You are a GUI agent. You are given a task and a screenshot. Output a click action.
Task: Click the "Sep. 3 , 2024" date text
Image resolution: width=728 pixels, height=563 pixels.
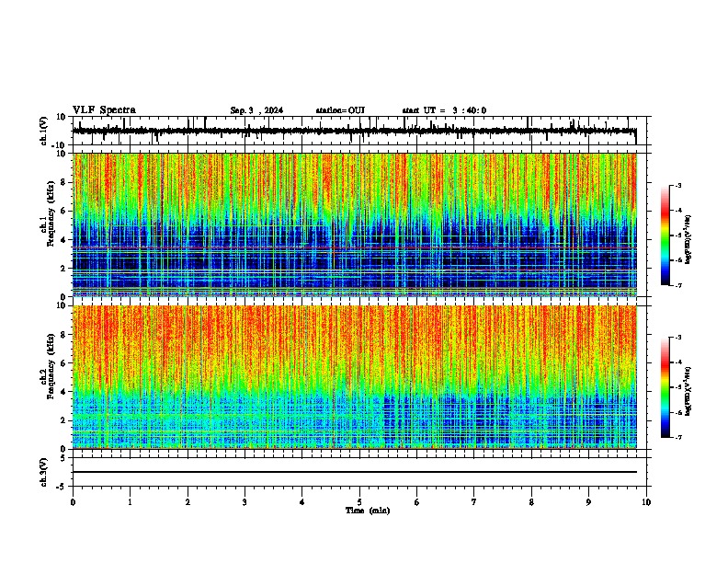(x=256, y=110)
